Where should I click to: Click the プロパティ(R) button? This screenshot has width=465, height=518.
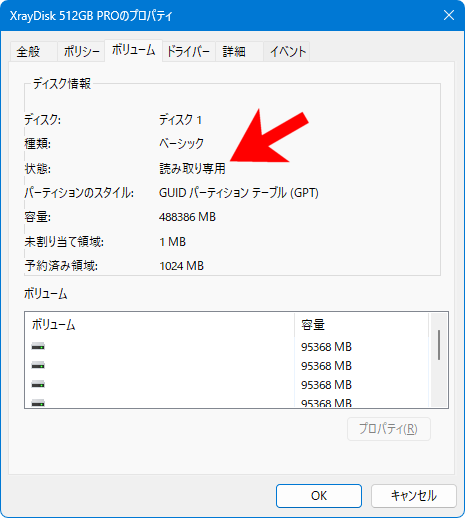coord(389,429)
